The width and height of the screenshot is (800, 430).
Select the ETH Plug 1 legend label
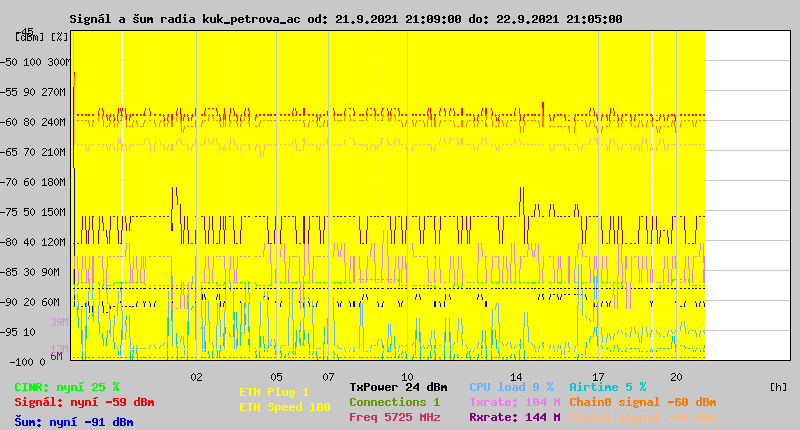click(274, 392)
